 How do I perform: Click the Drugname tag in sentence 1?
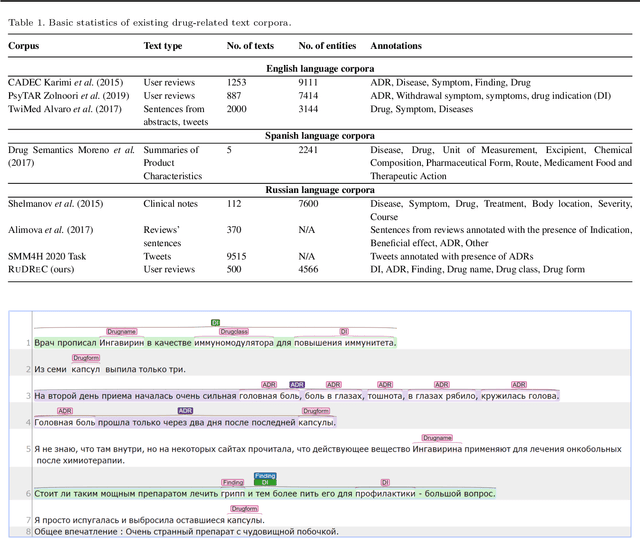pos(121,331)
